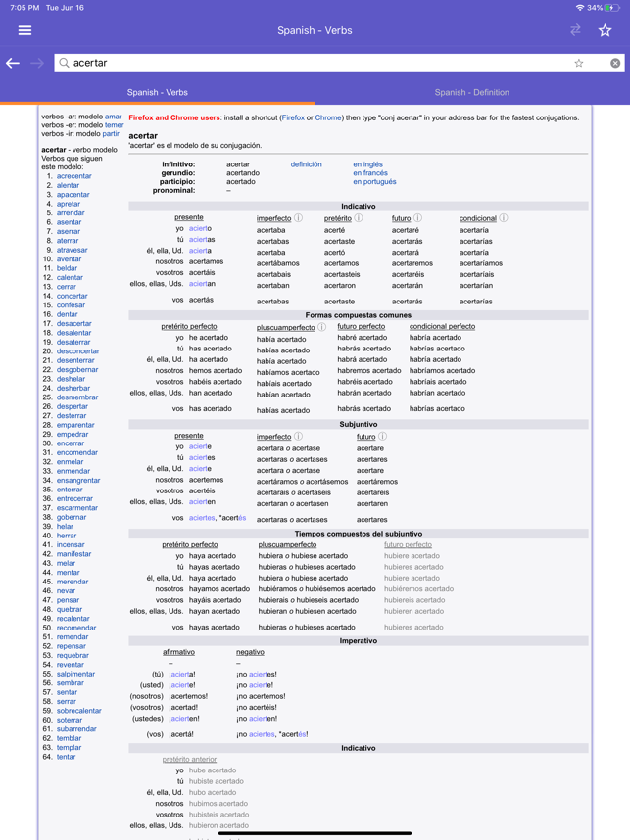Viewport: 630px width, 840px height.
Task: Open info icon next to subjuntivo futuro
Action: (x=382, y=436)
